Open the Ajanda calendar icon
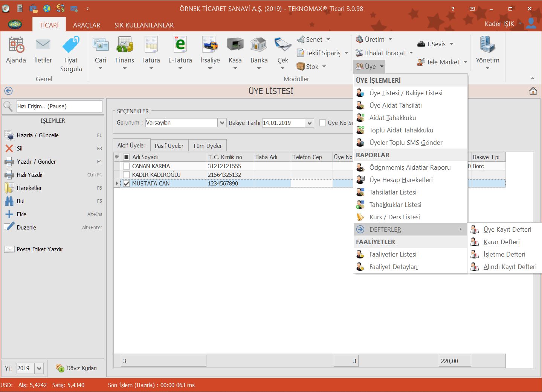 (x=16, y=45)
